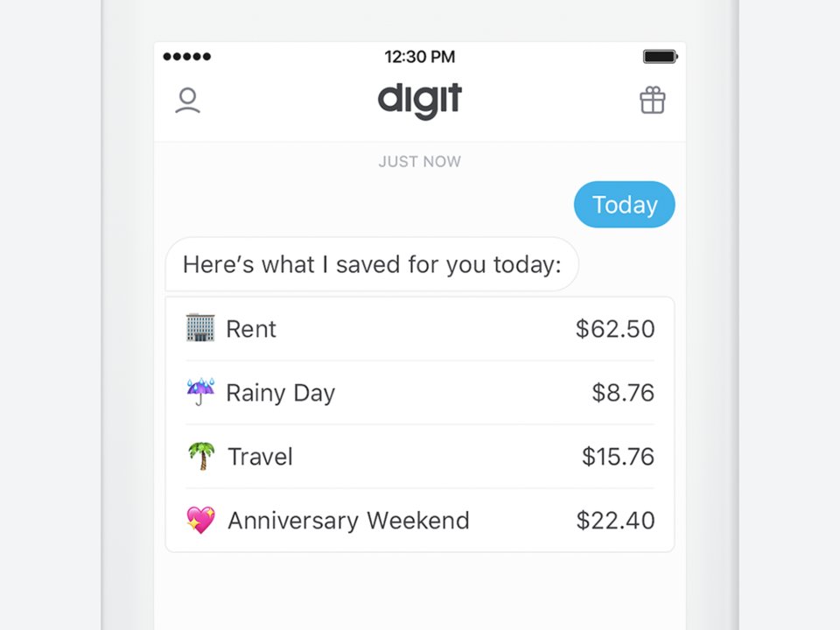Select the Anniversary Weekend goal label
840x630 pixels.
click(x=348, y=521)
